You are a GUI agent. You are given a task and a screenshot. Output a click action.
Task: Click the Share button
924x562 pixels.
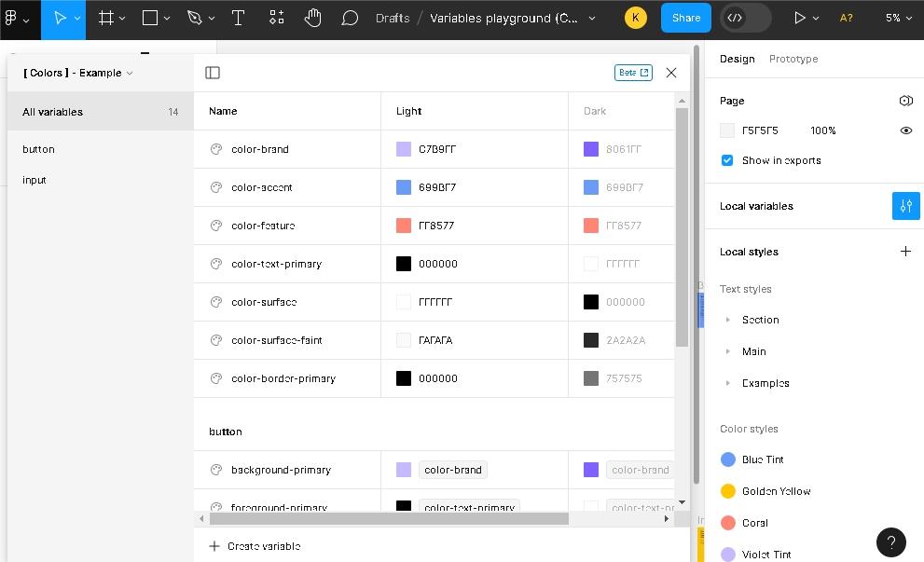tap(685, 18)
